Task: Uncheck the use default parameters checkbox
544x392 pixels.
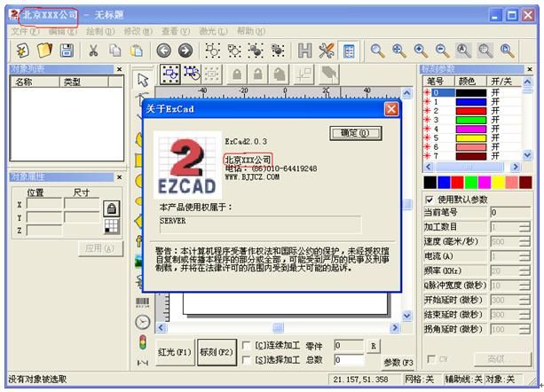Action: [430, 200]
